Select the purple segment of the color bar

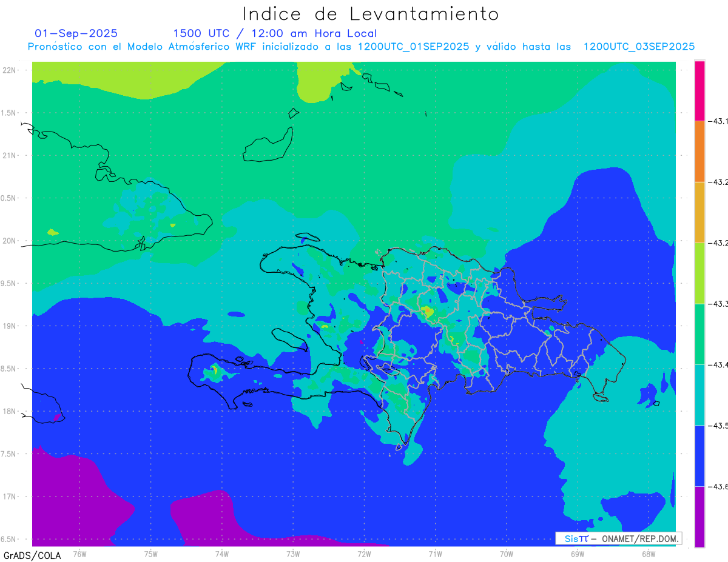click(x=700, y=517)
